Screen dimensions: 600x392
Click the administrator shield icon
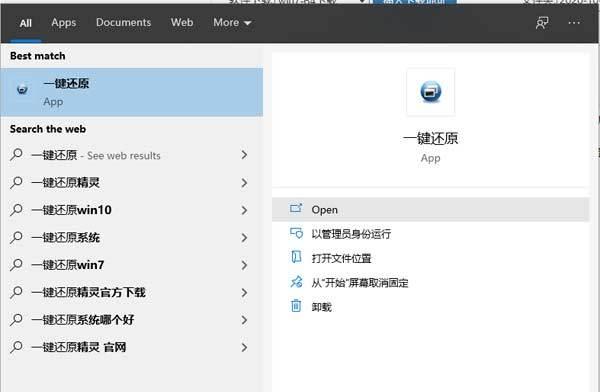coord(296,233)
